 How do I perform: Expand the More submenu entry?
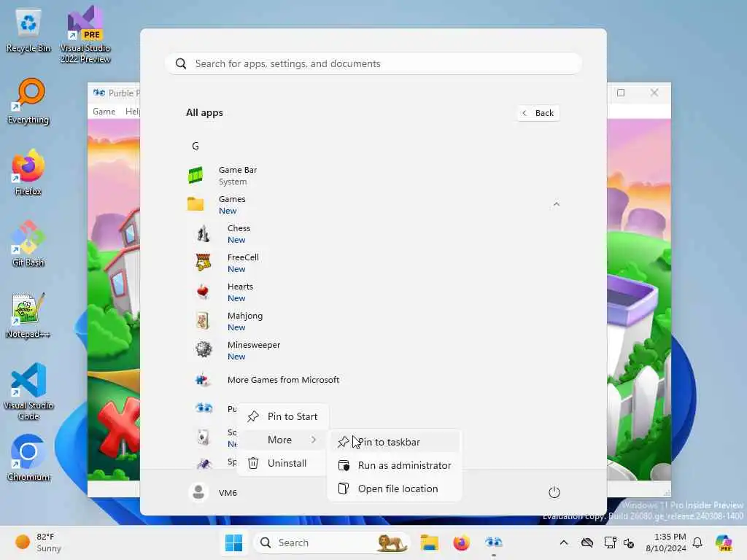(x=283, y=440)
